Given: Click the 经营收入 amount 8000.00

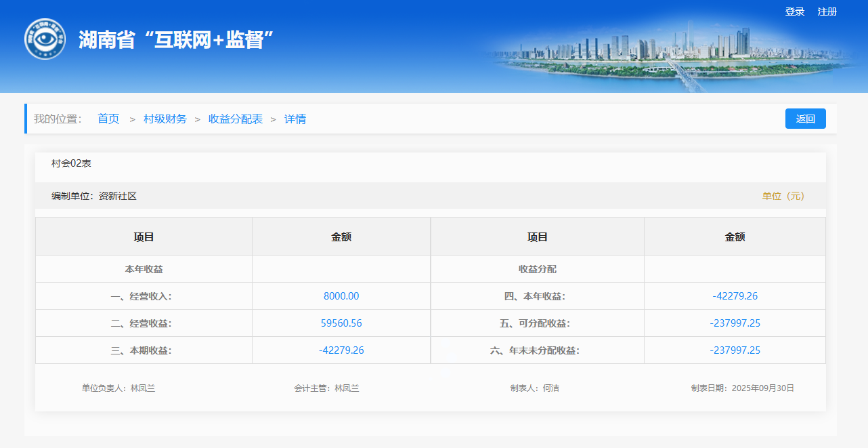Looking at the screenshot, I should (341, 296).
